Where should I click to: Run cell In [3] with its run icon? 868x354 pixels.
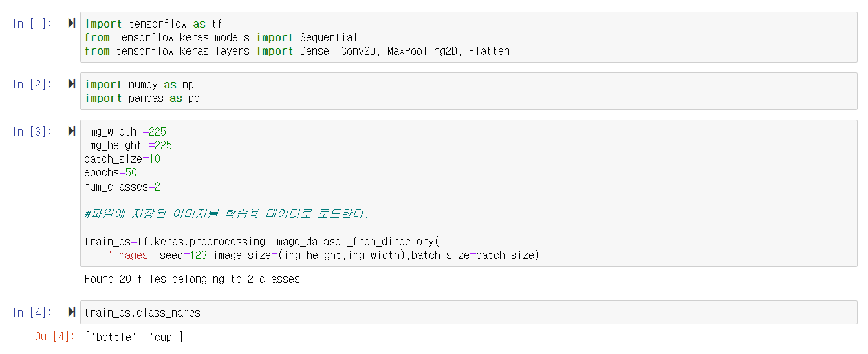72,131
